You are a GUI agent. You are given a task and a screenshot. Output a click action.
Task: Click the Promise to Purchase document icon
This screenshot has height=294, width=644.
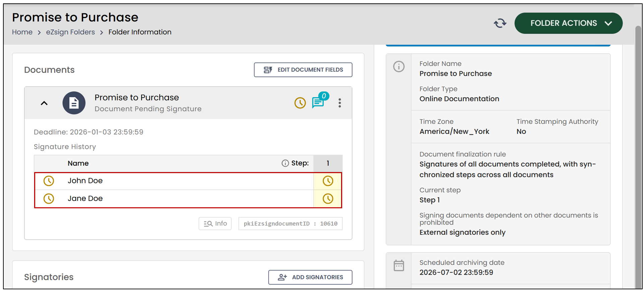pyautogui.click(x=74, y=103)
